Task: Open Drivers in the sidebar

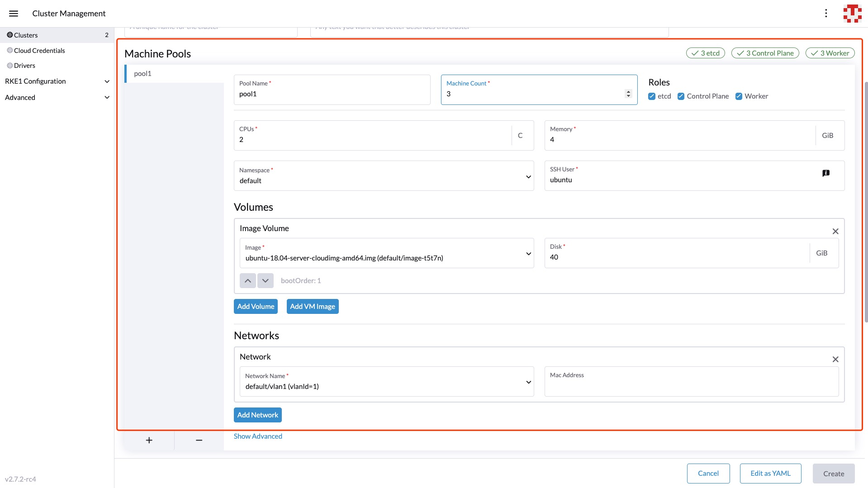Action: click(x=25, y=65)
